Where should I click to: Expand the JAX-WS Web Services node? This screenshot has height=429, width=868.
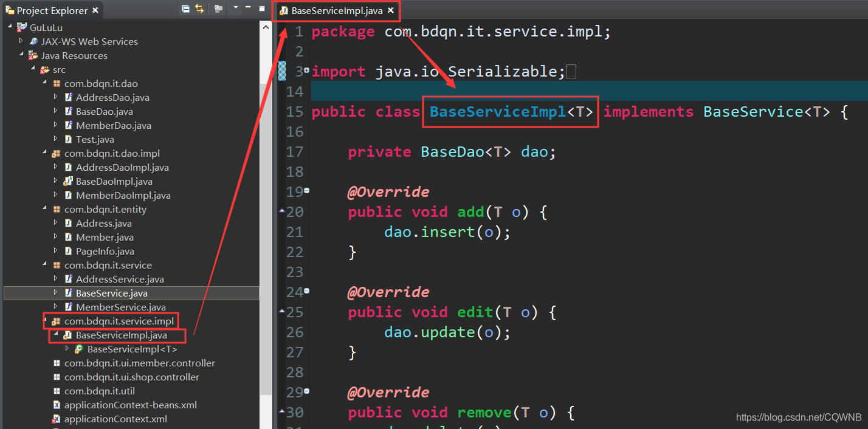pyautogui.click(x=21, y=41)
